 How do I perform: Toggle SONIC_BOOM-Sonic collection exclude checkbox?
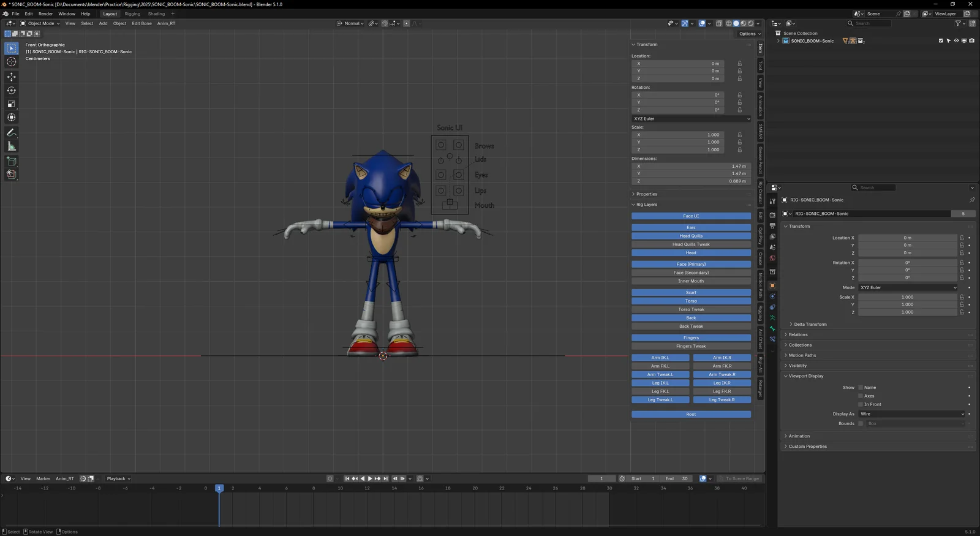pyautogui.click(x=941, y=41)
